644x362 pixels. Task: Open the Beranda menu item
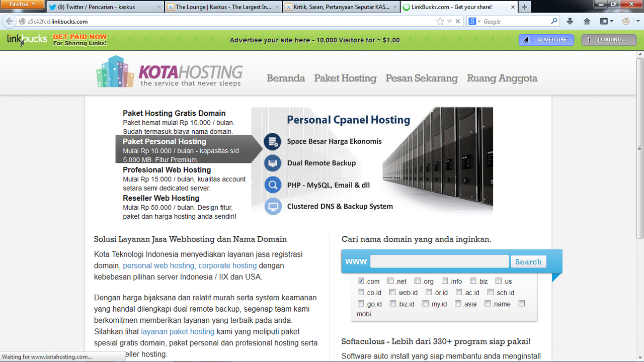(286, 78)
